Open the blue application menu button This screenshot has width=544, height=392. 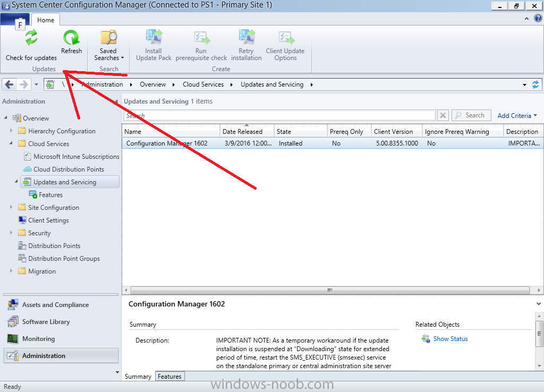click(14, 20)
